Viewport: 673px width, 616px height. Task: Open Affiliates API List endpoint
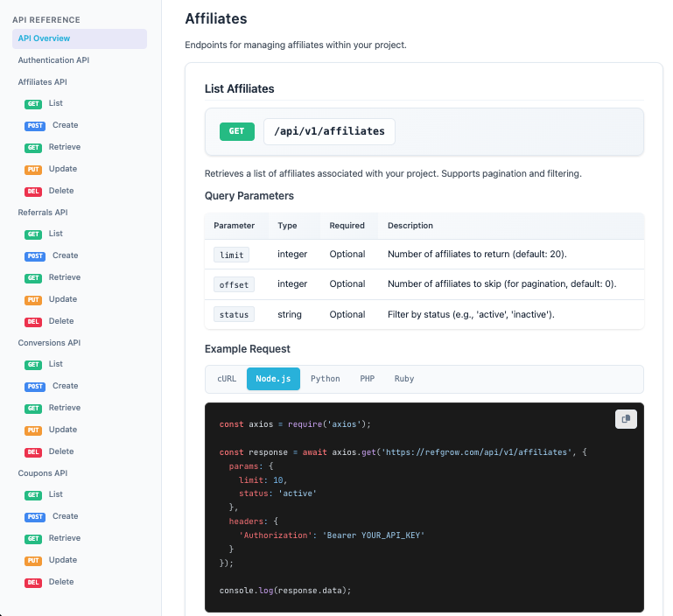click(44, 103)
